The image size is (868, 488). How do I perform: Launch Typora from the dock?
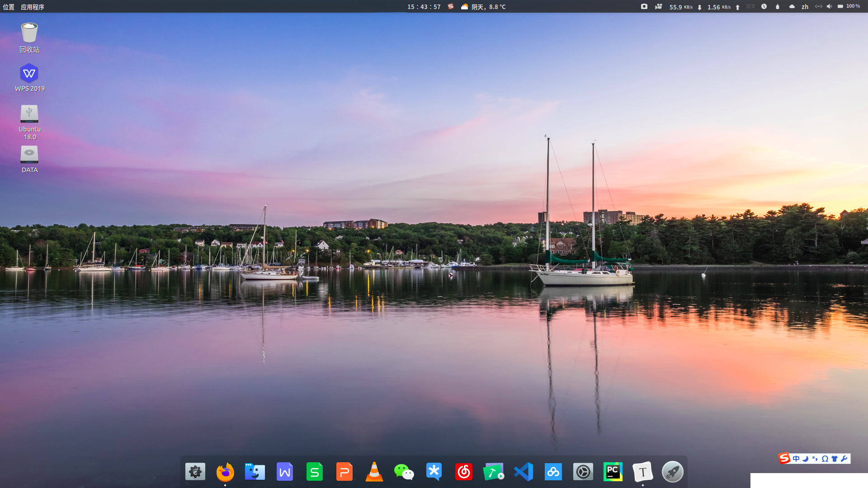click(642, 472)
